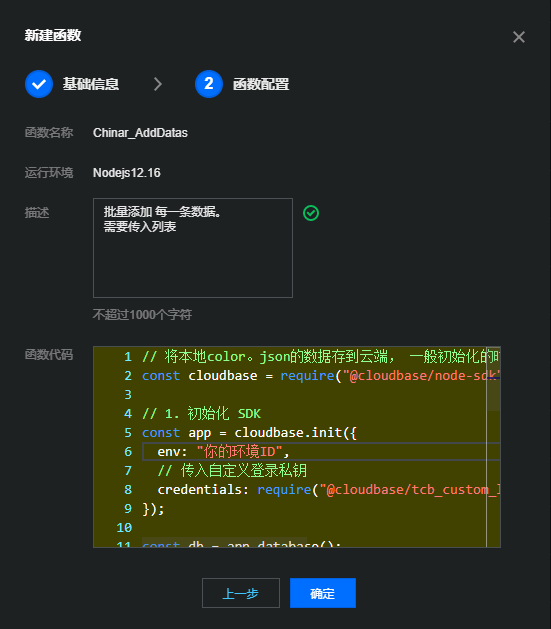Click line number 3 in editor gutter
The height and width of the screenshot is (629, 551).
tap(128, 395)
